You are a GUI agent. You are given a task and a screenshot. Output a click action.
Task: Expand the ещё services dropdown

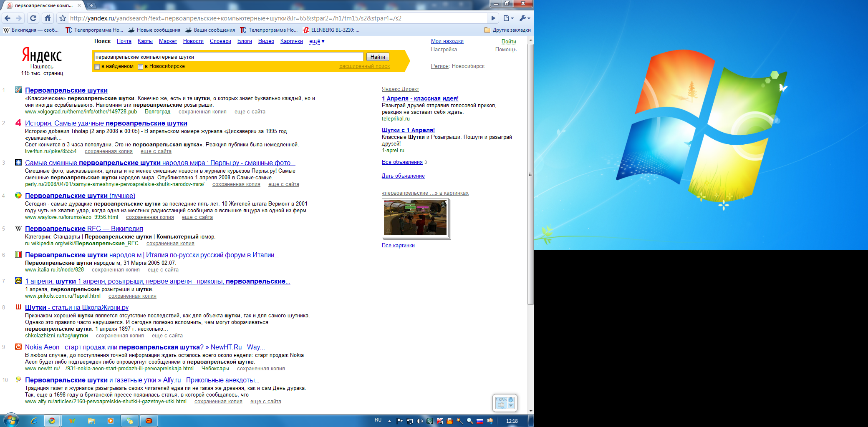[317, 41]
